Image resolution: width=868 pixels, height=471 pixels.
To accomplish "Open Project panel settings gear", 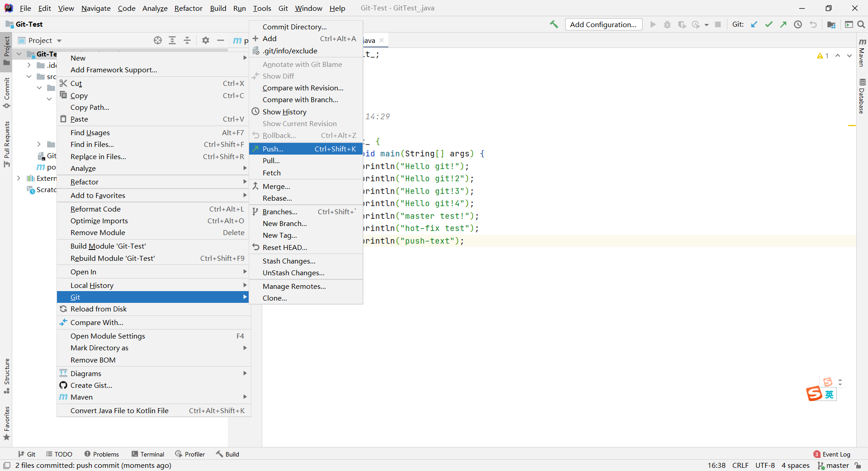I will 206,40.
